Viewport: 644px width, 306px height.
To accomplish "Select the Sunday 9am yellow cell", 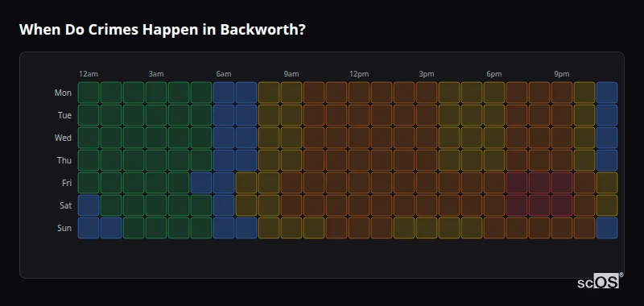I will tap(291, 228).
